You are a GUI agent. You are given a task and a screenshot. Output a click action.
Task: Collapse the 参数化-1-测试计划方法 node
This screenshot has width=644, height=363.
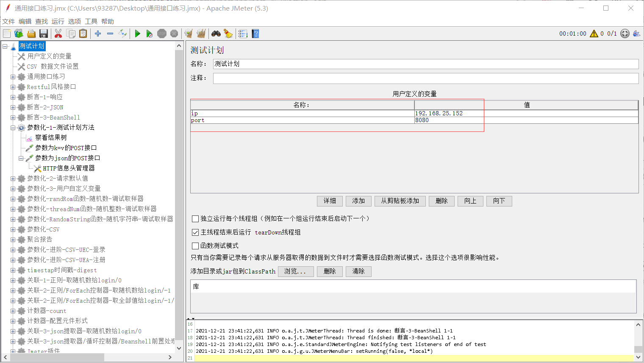[13, 128]
